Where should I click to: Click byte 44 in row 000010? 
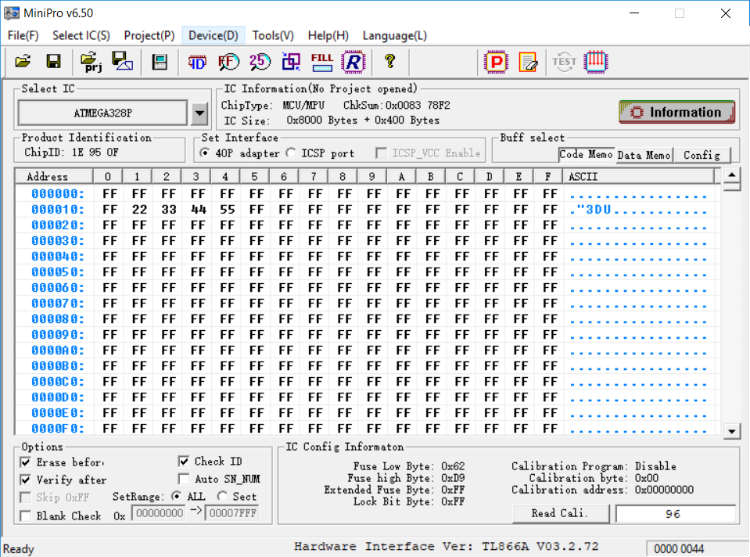(x=198, y=209)
